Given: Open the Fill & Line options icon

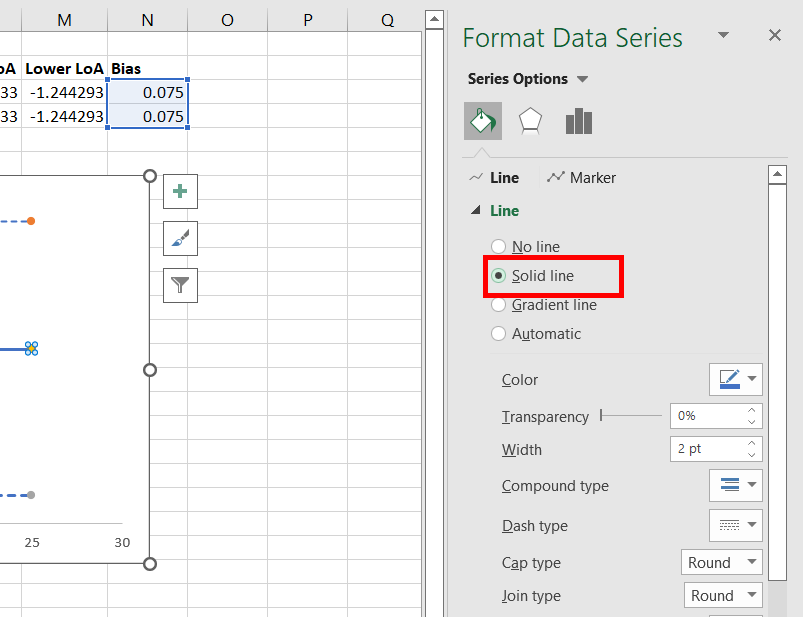Looking at the screenshot, I should click(482, 122).
